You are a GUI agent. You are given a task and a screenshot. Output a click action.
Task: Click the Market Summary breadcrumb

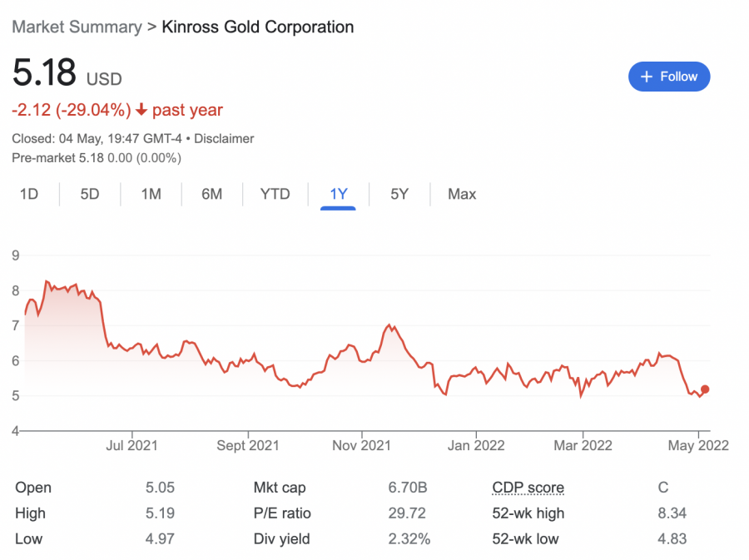coord(77,27)
